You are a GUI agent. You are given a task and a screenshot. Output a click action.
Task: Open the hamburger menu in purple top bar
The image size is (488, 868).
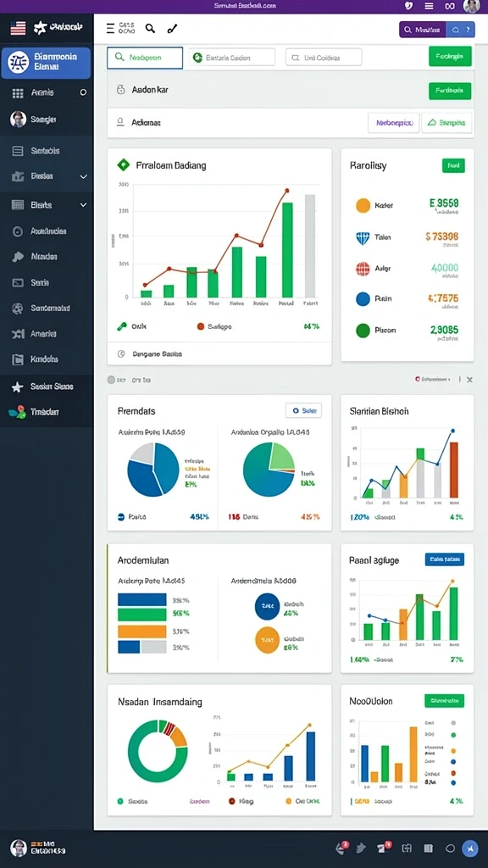429,6
